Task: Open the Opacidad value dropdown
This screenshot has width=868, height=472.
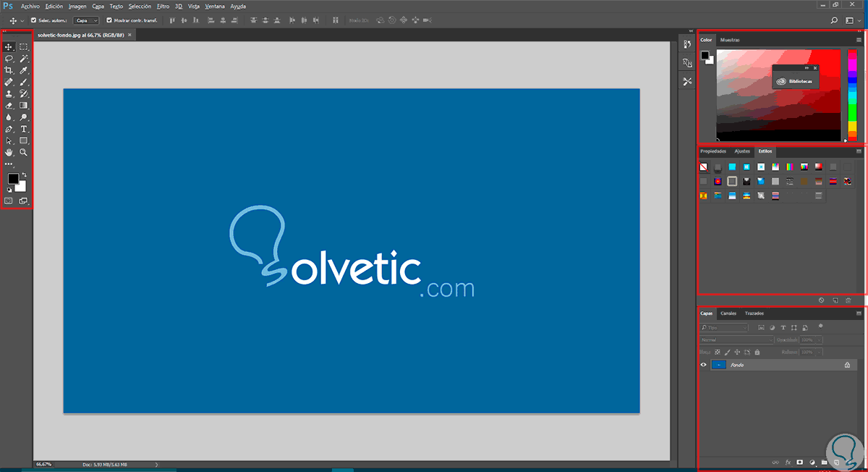Action: click(819, 340)
